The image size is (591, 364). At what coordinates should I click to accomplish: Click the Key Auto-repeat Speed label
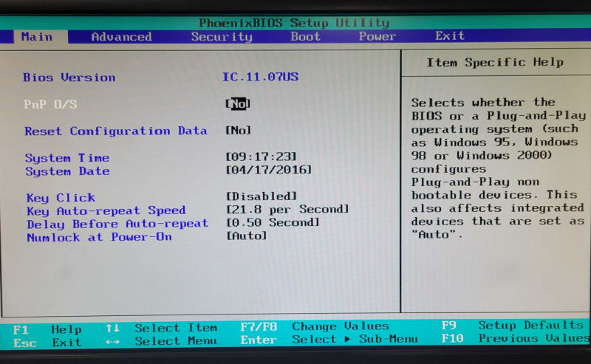tap(106, 210)
